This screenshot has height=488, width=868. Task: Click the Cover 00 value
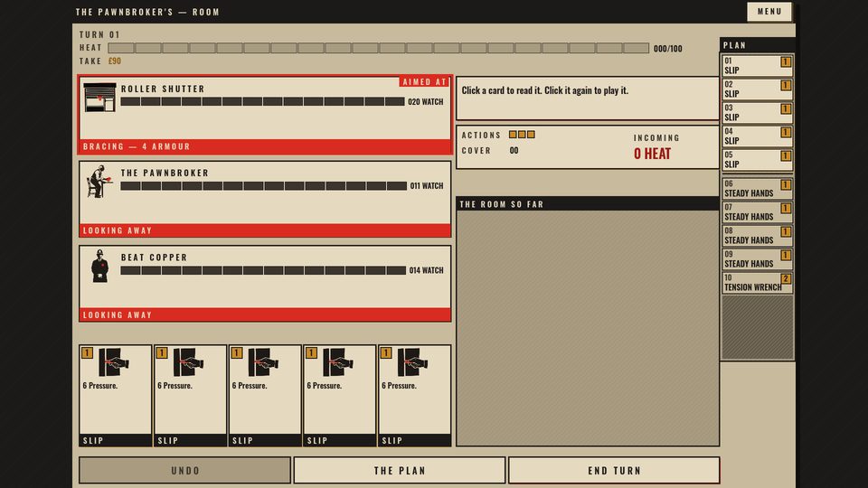[x=514, y=151]
